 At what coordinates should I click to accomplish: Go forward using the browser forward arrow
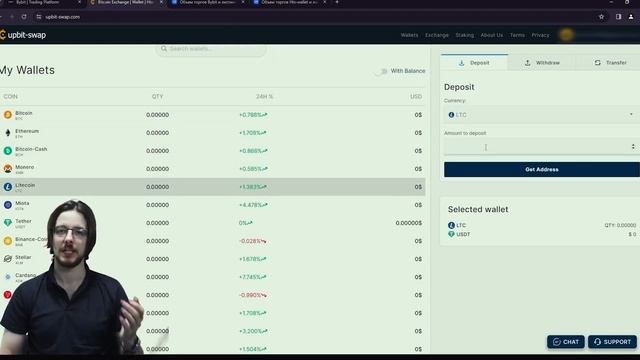coord(12,17)
